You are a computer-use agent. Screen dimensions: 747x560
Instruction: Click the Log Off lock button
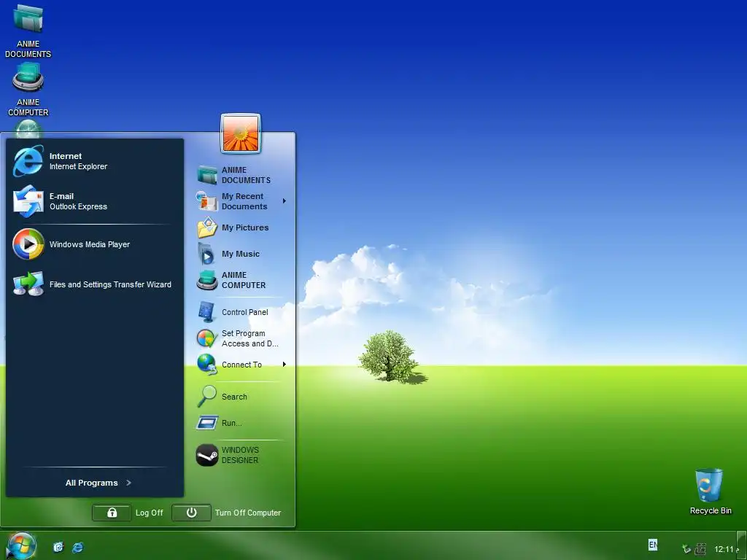112,513
